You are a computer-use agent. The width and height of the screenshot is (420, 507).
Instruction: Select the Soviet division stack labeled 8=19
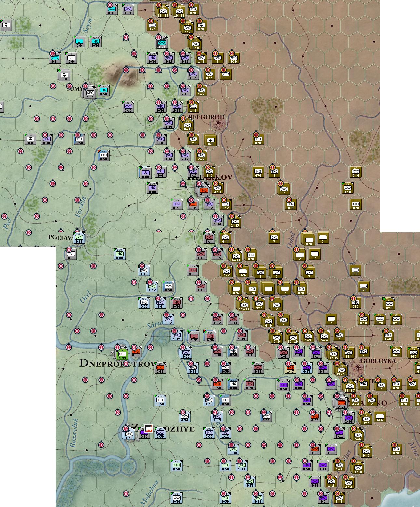click(236, 256)
